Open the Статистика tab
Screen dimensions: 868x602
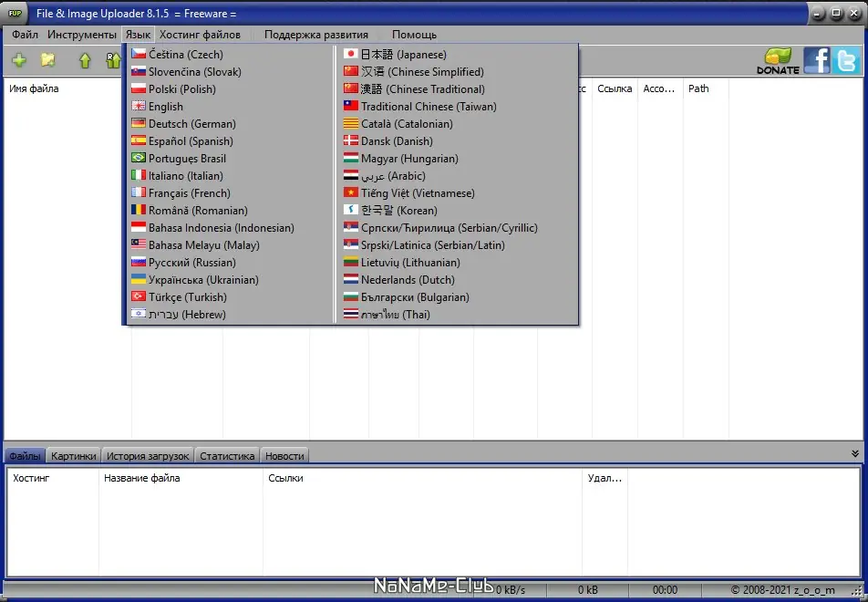(227, 456)
